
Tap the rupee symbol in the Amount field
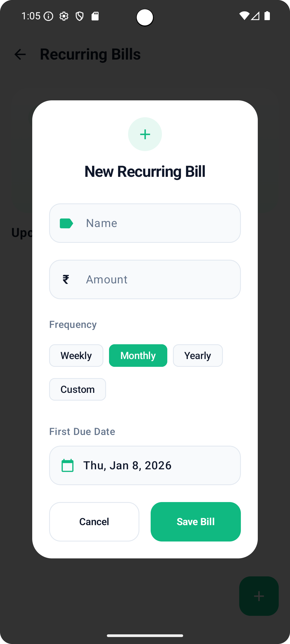pyautogui.click(x=66, y=279)
